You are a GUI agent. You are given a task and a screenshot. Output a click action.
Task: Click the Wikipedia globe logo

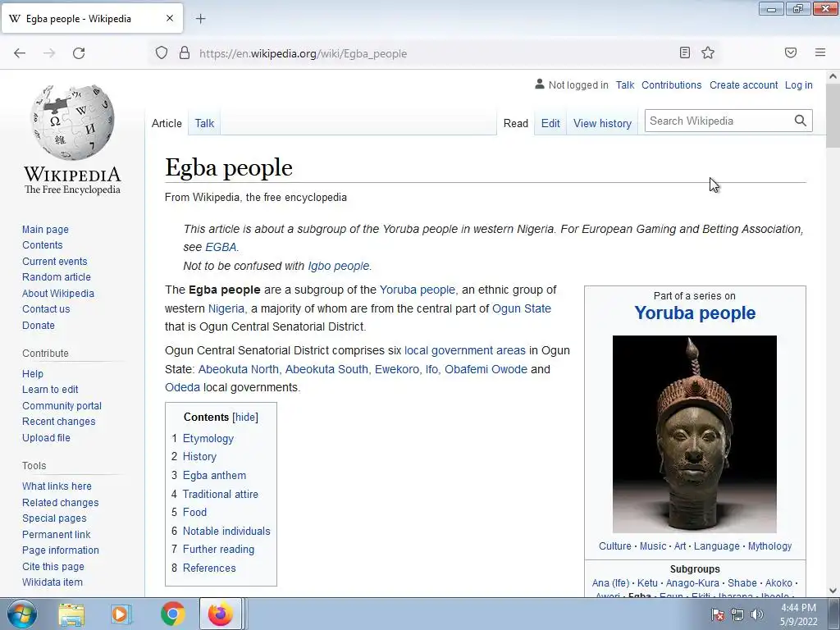(x=72, y=123)
